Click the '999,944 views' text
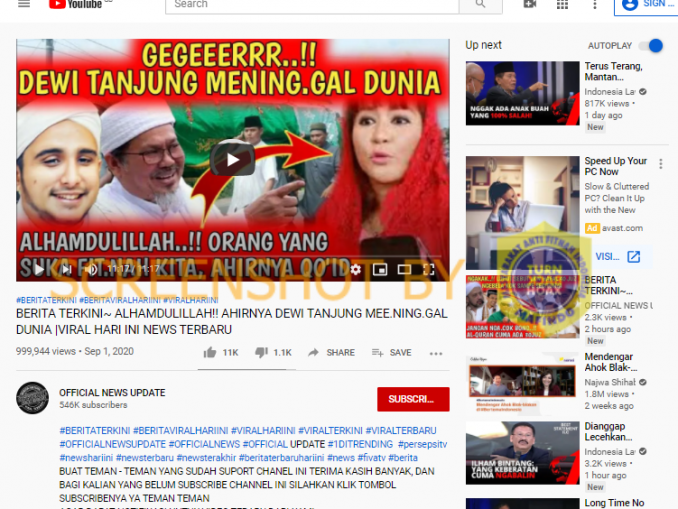Screen dimensions: 678x509 46,351
